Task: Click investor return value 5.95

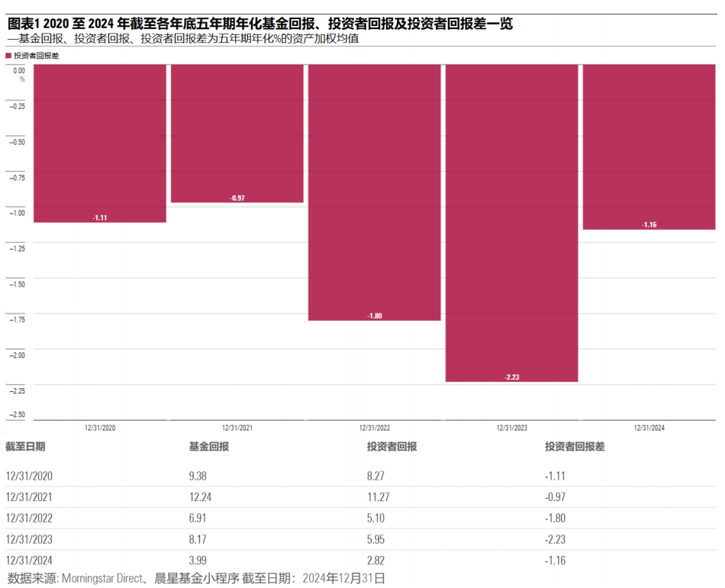Action: (x=376, y=539)
